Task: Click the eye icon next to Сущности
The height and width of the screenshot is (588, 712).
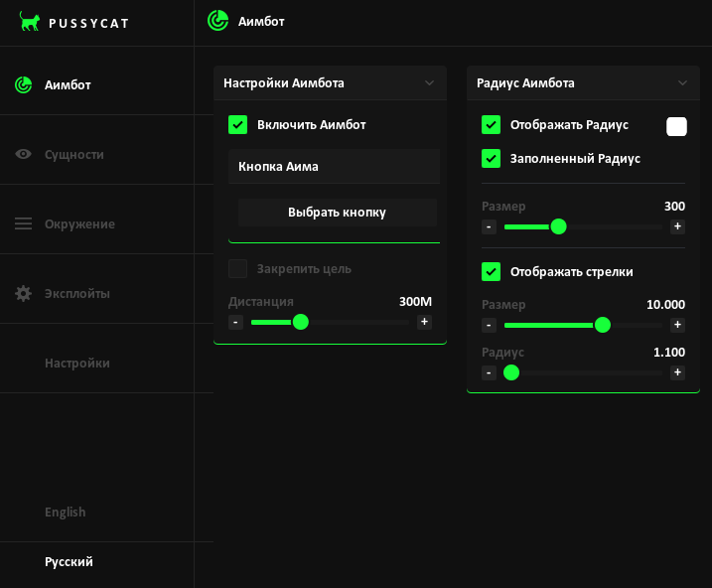Action: [x=24, y=154]
